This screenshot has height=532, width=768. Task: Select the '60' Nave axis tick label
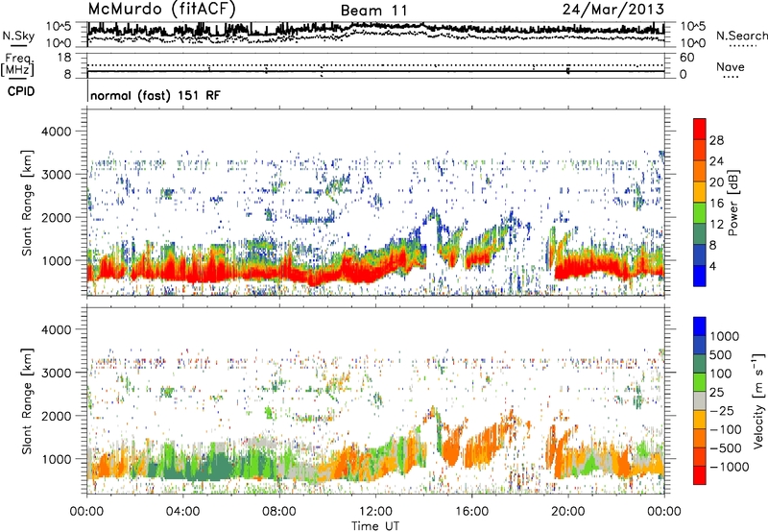687,57
